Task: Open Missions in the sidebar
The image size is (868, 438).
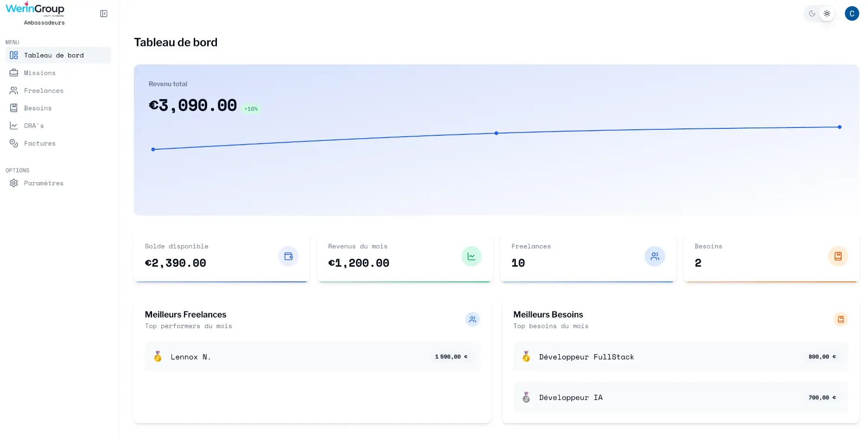Action: pos(40,73)
